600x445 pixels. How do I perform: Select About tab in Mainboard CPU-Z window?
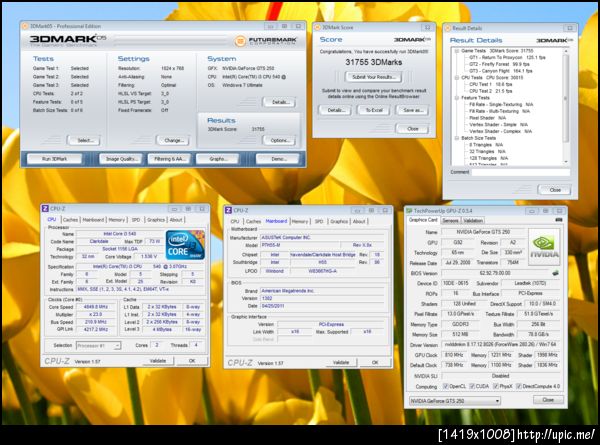click(359, 221)
